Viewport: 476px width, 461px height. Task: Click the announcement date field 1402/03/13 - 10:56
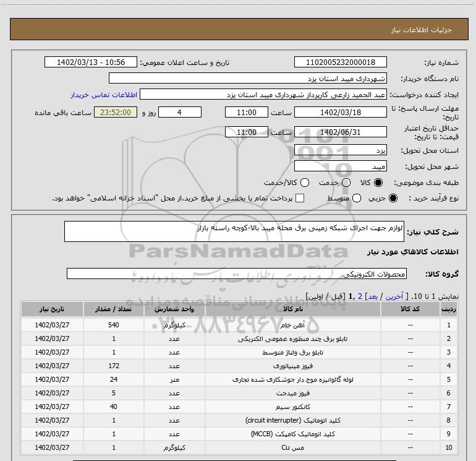click(91, 62)
